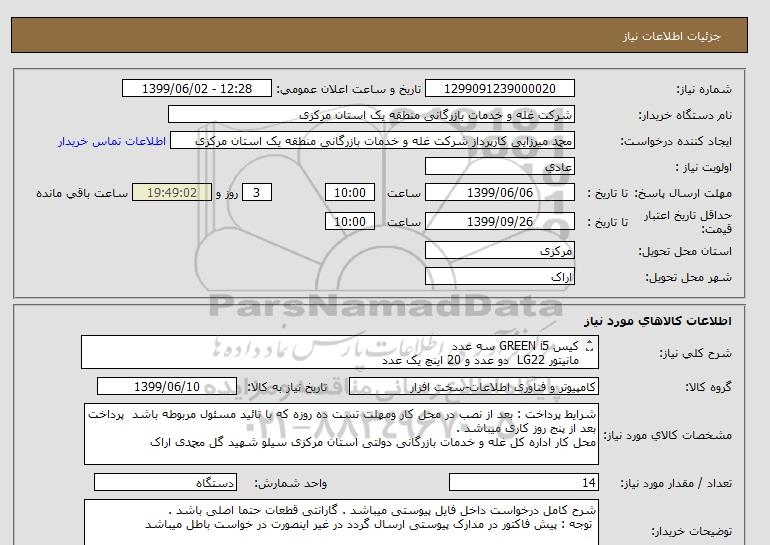Click the header title جزئیات اطلاعات نیاز
This screenshot has width=770, height=545.
click(671, 36)
